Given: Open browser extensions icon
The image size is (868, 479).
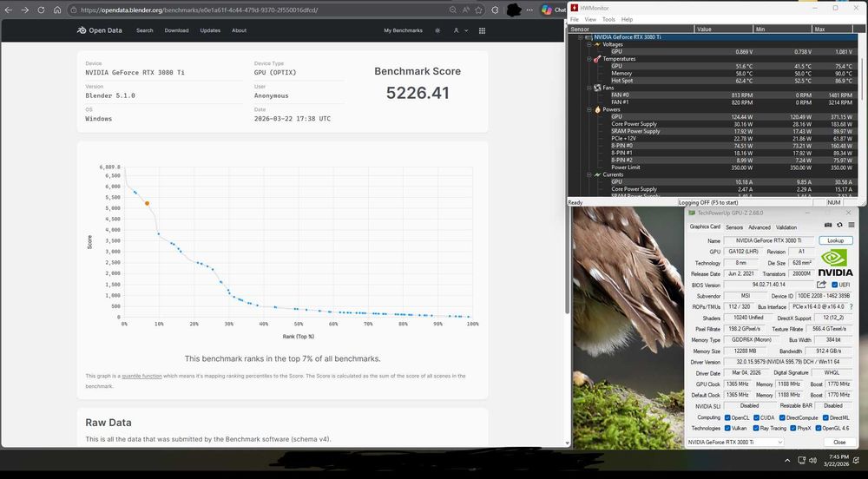Looking at the screenshot, I should click(x=495, y=10).
